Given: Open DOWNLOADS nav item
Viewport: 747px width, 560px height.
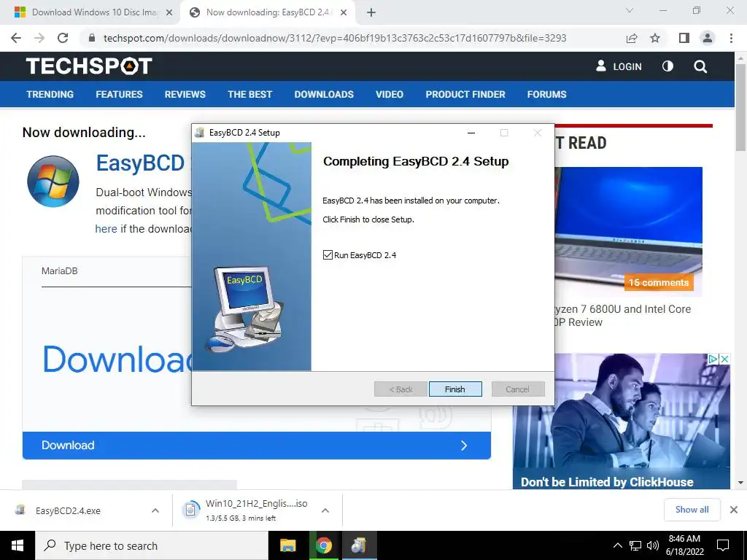Looking at the screenshot, I should (324, 94).
